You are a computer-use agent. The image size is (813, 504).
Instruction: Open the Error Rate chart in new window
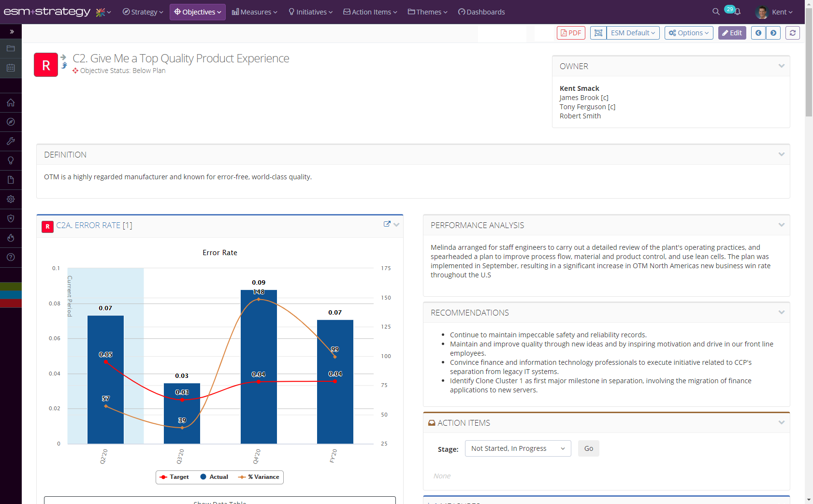click(386, 223)
